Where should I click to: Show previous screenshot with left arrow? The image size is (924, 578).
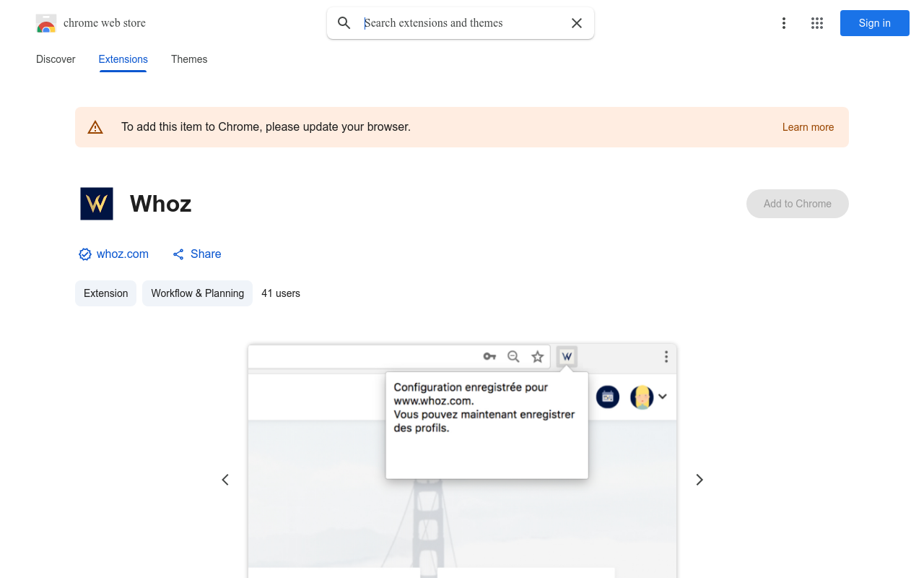coord(225,480)
